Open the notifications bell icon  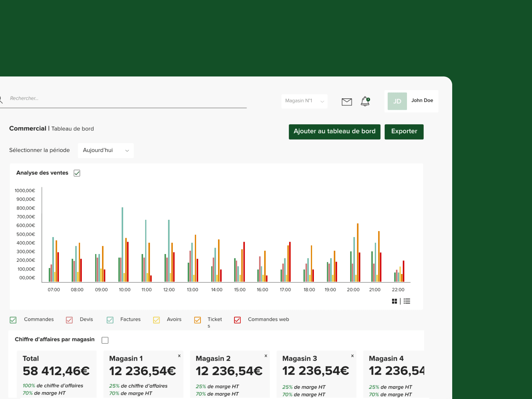(x=365, y=101)
